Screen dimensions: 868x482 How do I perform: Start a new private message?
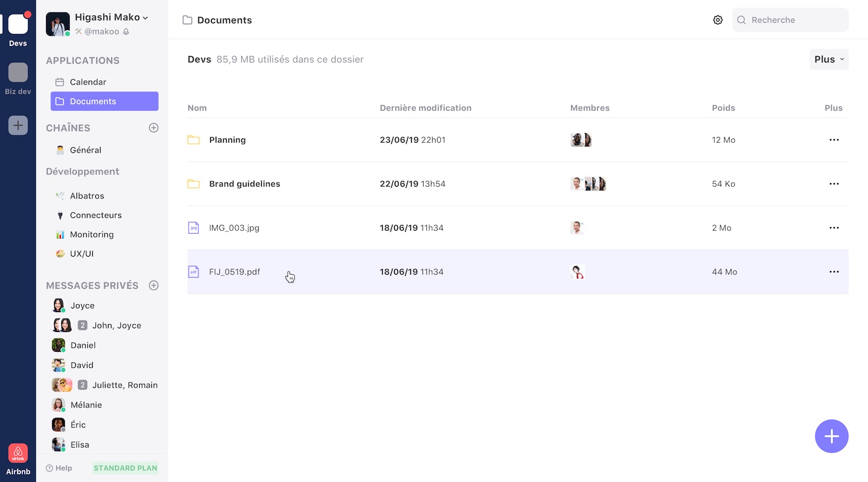tap(154, 286)
